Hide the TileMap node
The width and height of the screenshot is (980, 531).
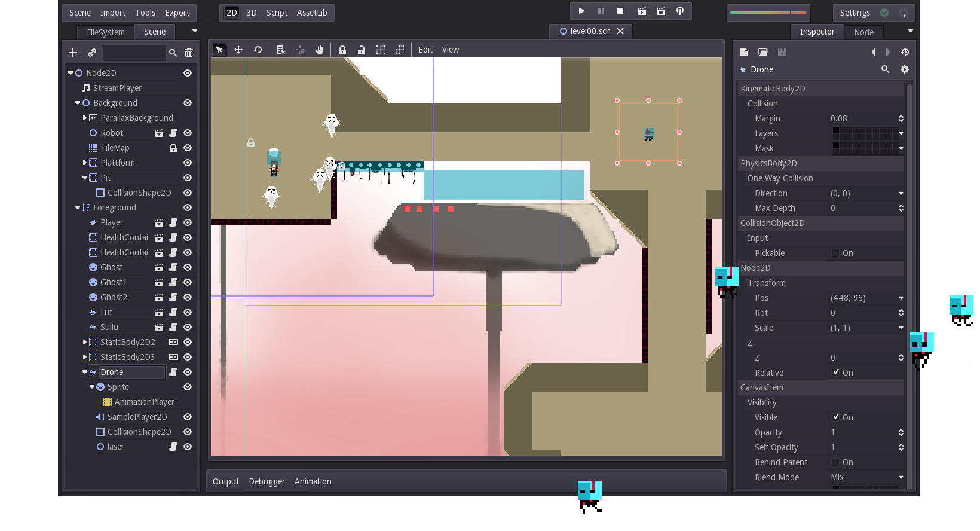click(188, 148)
